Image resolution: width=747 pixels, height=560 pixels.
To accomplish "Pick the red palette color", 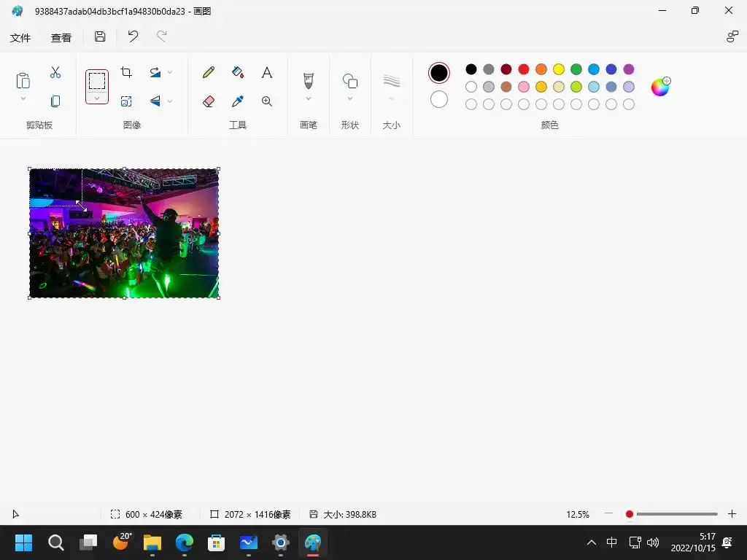I will pos(524,69).
